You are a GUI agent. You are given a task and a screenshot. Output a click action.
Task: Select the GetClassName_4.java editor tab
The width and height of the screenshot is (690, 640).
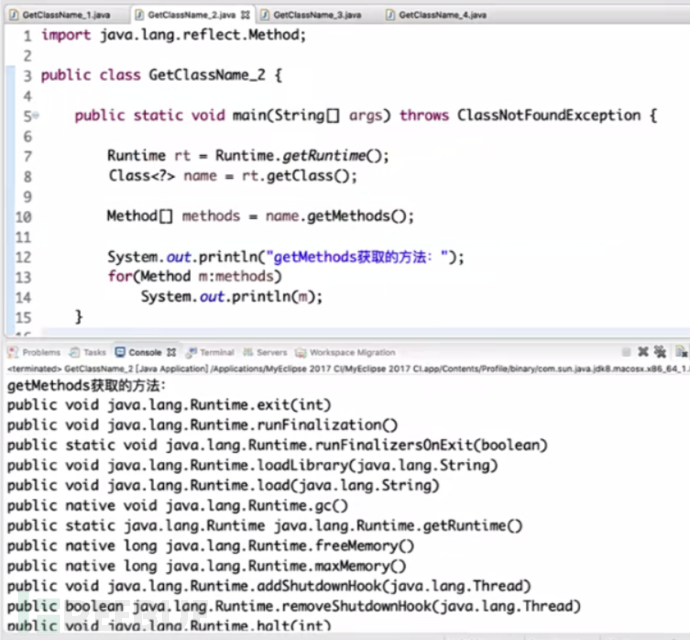click(440, 16)
